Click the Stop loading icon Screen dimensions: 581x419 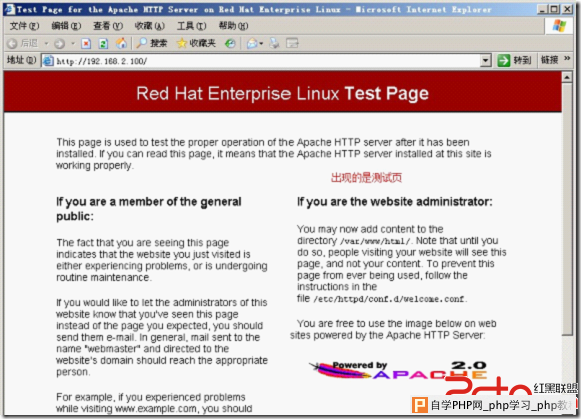tap(86, 44)
